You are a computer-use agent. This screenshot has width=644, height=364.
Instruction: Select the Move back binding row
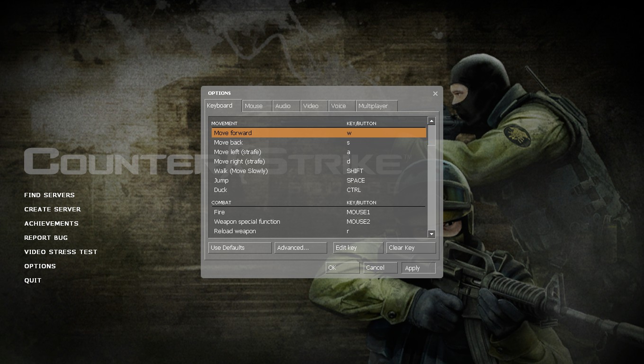click(x=319, y=142)
